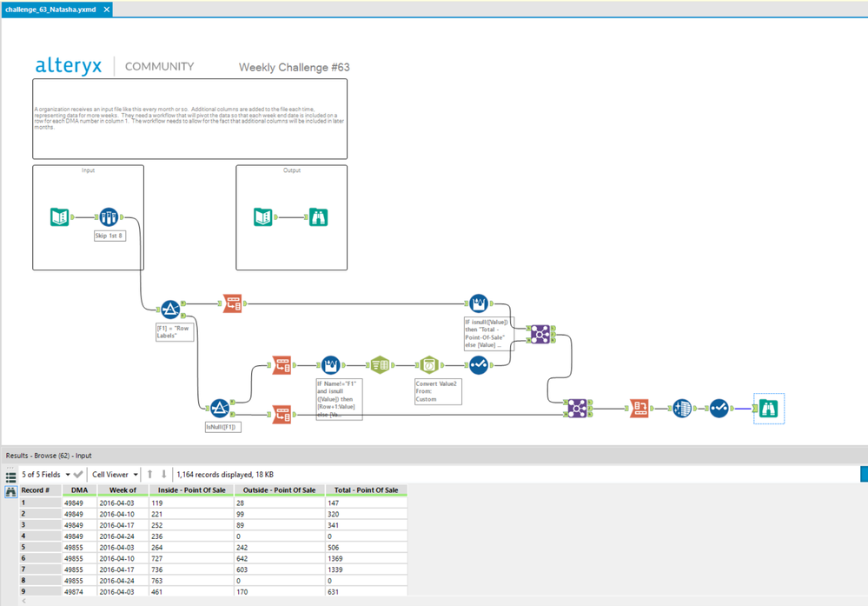Click the green Text To Columns tool

(380, 365)
